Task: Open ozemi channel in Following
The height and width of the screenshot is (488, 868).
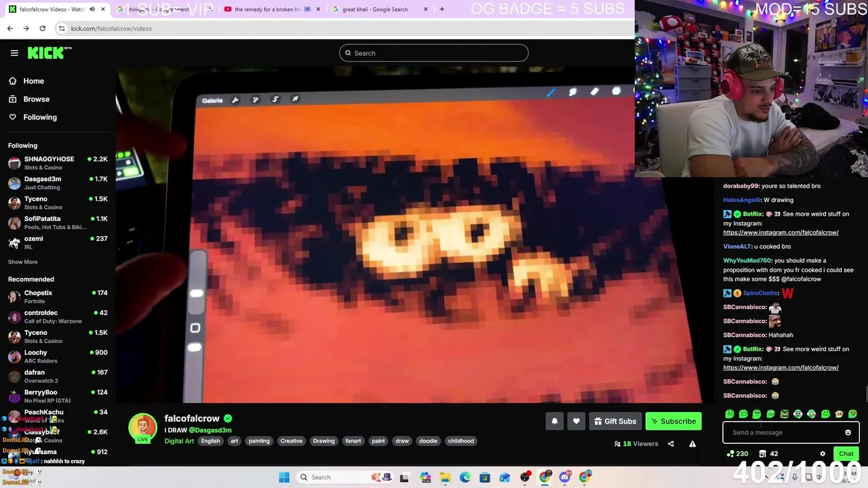Action: (58, 242)
